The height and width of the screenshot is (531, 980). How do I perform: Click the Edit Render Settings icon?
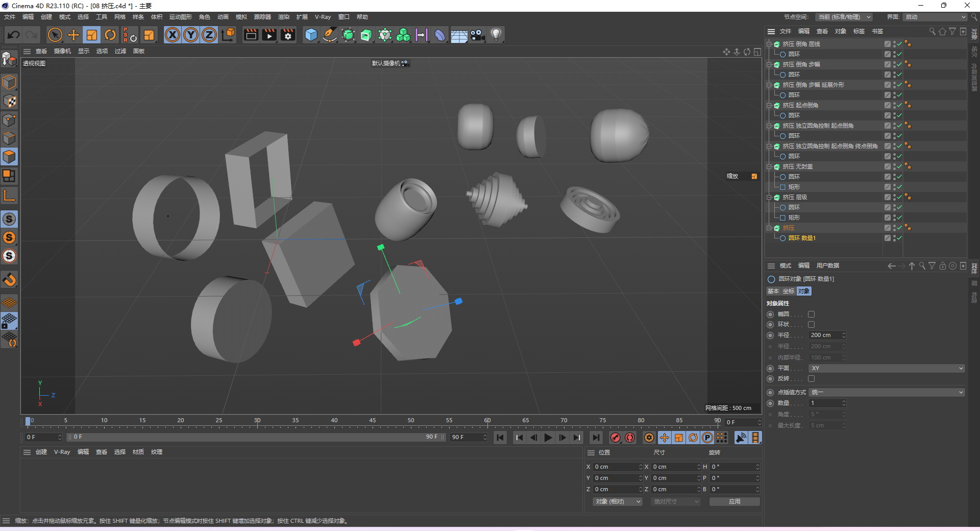click(x=288, y=35)
